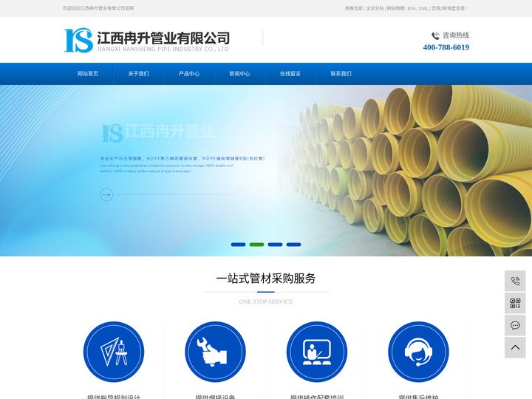Click the phone icon in floating sidebar
532x399 pixels.
tap(515, 281)
